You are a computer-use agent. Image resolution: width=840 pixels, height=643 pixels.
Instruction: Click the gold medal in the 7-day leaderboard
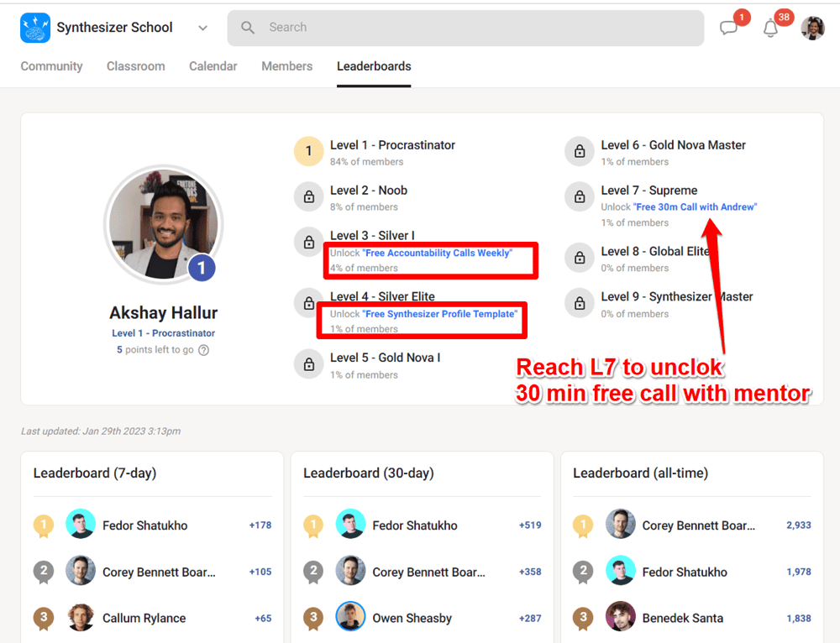(x=43, y=525)
